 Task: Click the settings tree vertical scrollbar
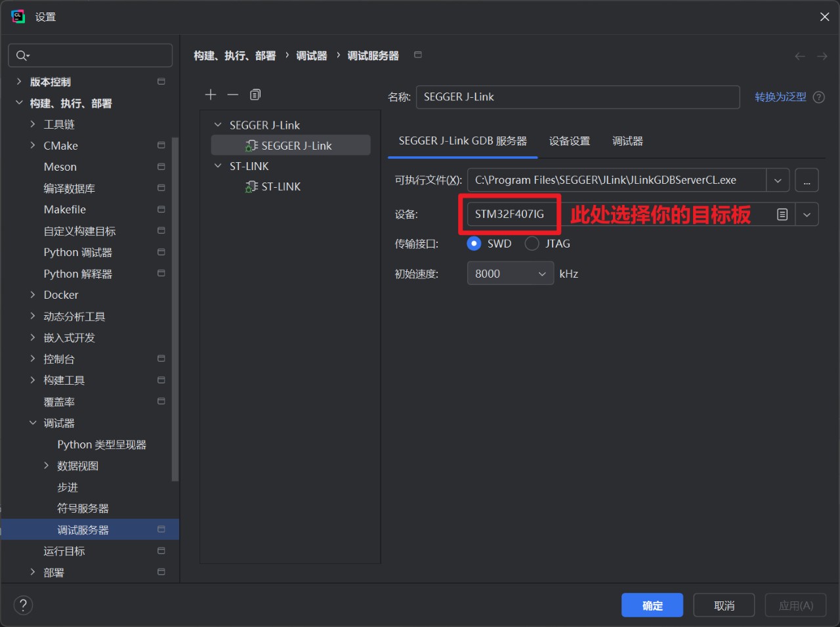[175, 309]
